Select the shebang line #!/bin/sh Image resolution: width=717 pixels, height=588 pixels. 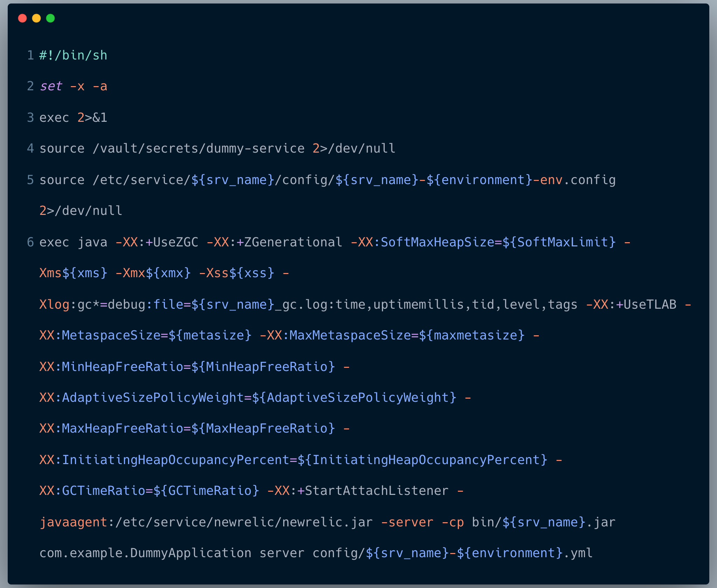click(x=72, y=55)
